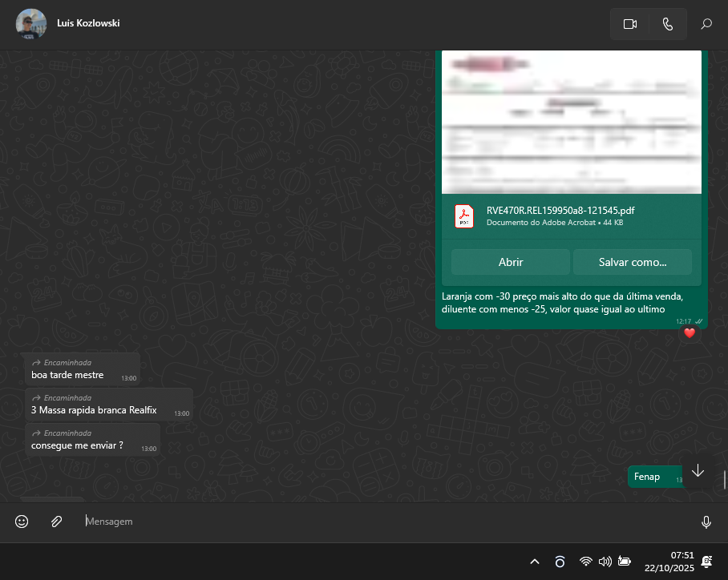Click the PDF file icon in message

pyautogui.click(x=465, y=216)
